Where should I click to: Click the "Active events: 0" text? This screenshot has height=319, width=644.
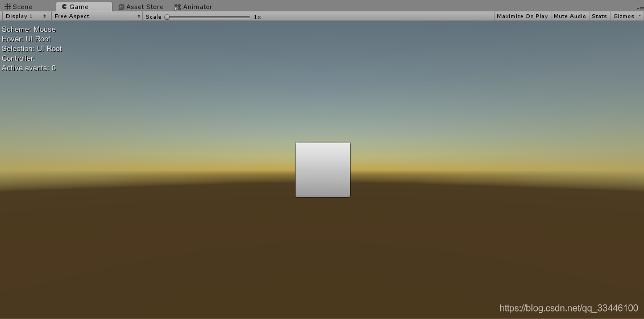pos(29,68)
